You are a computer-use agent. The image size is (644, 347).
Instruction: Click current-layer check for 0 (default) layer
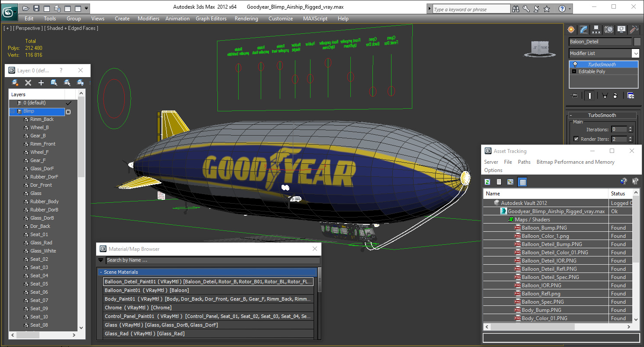pyautogui.click(x=68, y=103)
